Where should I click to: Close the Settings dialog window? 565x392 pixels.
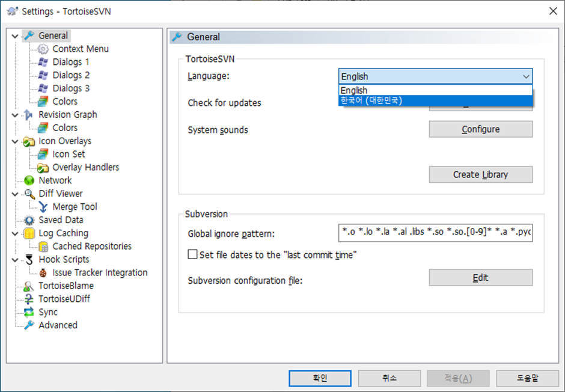pos(553,11)
